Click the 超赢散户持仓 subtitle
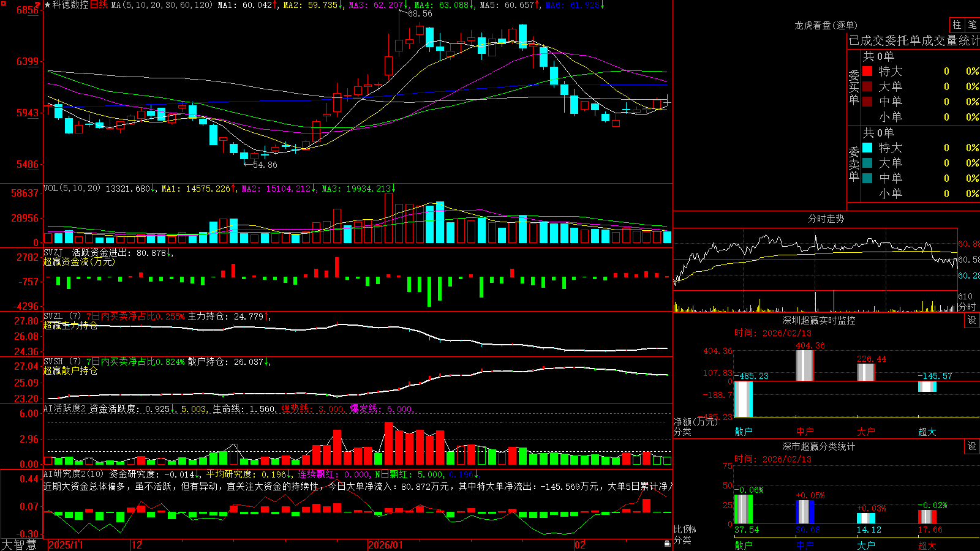The image size is (980, 551). tap(70, 370)
